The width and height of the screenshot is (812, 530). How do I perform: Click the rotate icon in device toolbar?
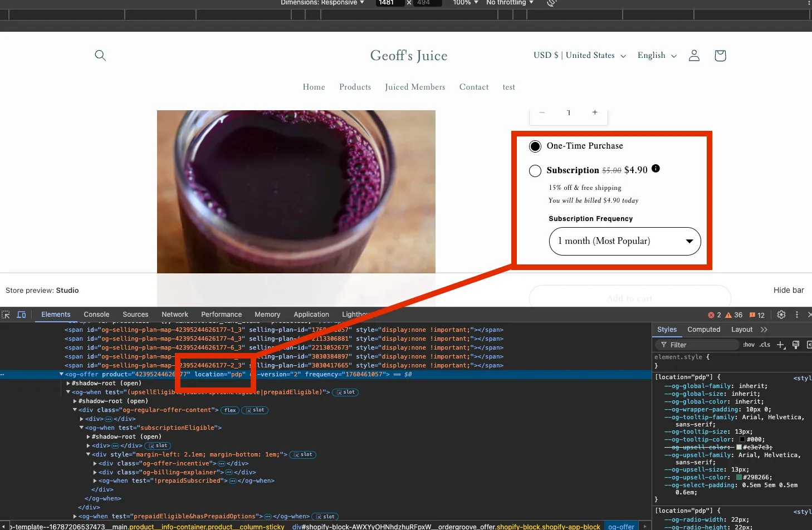pyautogui.click(x=551, y=3)
